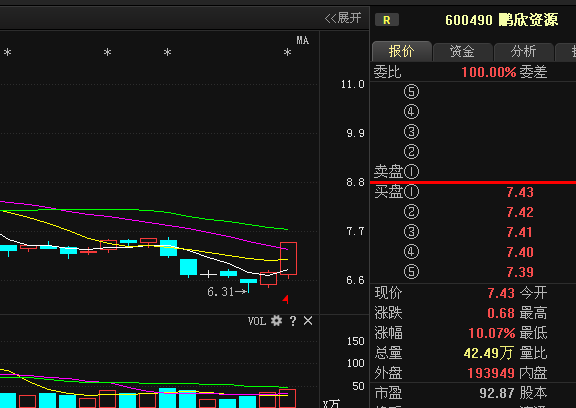Image resolution: width=576 pixels, height=408 pixels.
Task: Click the asterisk info marker below the MA label
Action: point(287,53)
